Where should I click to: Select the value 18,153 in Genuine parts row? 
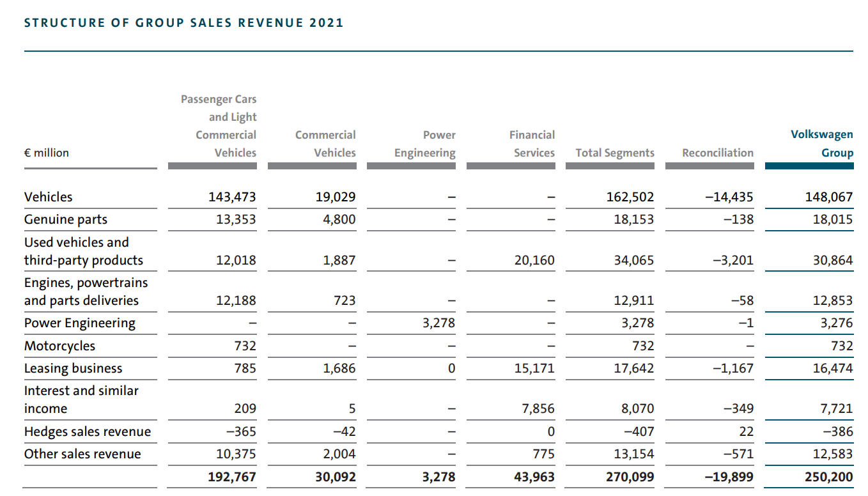633,219
